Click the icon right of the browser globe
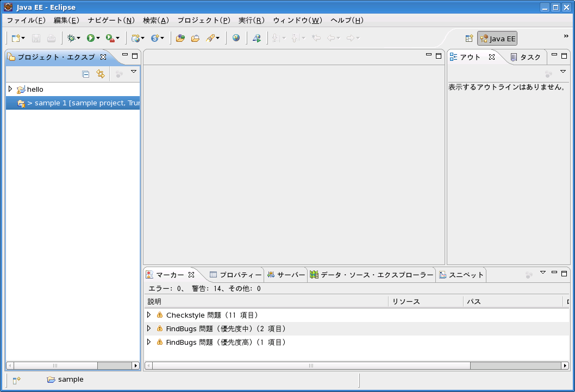This screenshot has height=392, width=575. 257,38
